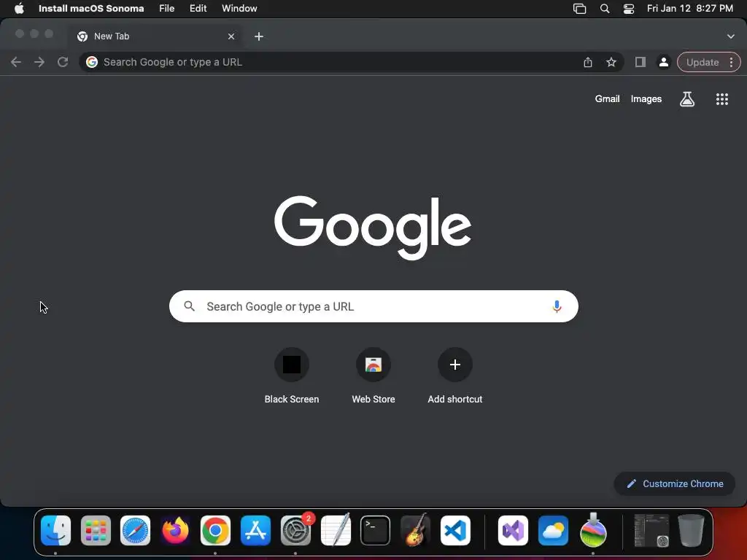Click the date and time in menu bar

pos(690,9)
